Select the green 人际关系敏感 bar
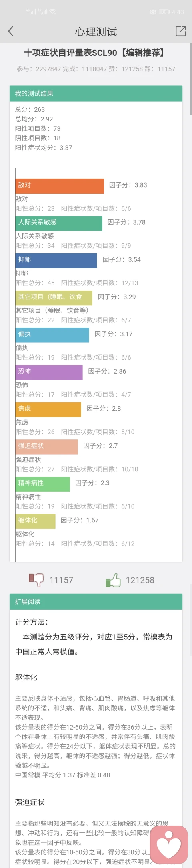The width and height of the screenshot is (192, 868). pyautogui.click(x=59, y=223)
